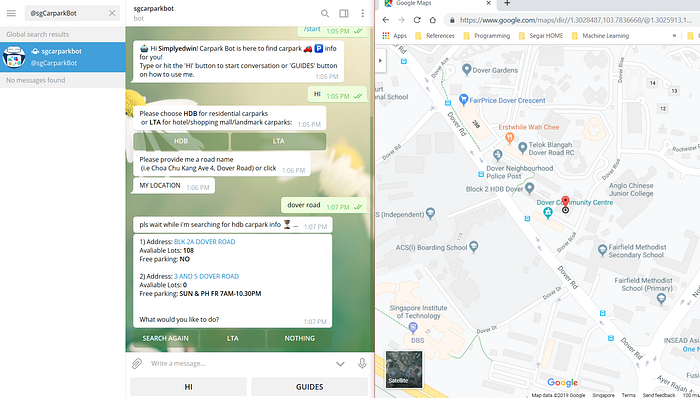This screenshot has height=398, width=700.
Task: Open BLK 2A DOVER ROAD link
Action: coord(204,242)
